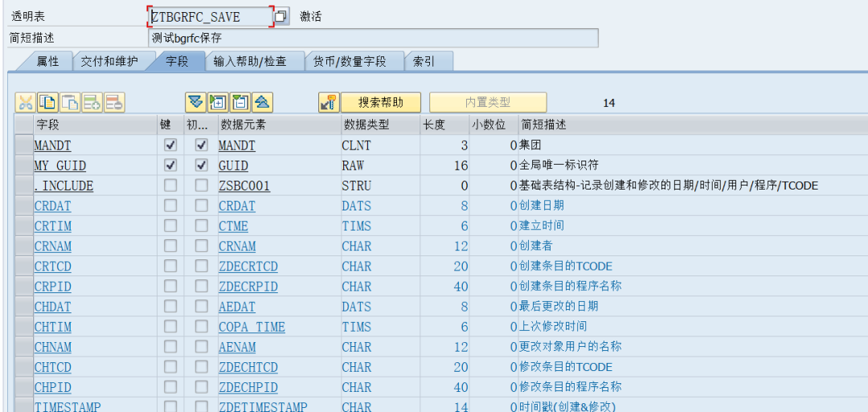Check initial values checkbox for CHDAT
This screenshot has height=412, width=868.
[202, 306]
